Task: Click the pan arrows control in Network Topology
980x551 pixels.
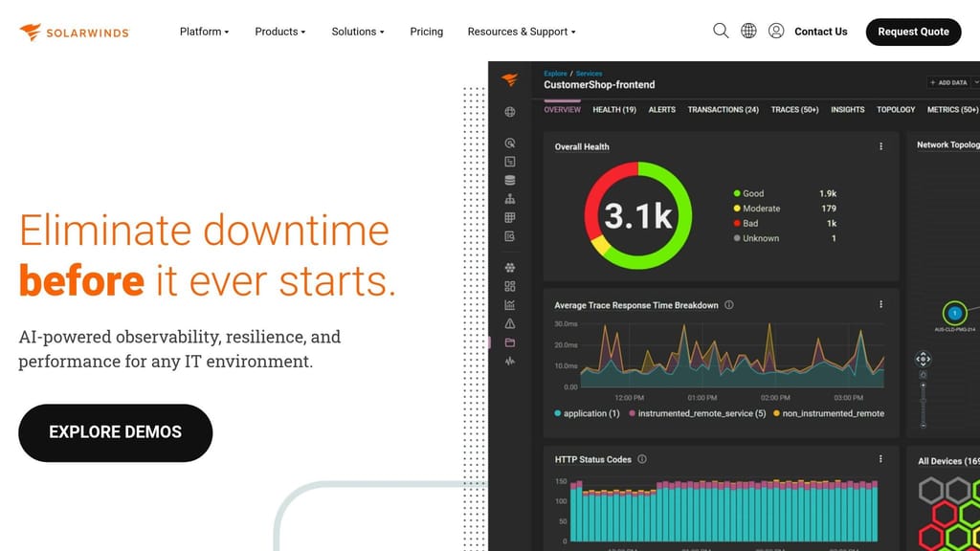Action: 924,360
